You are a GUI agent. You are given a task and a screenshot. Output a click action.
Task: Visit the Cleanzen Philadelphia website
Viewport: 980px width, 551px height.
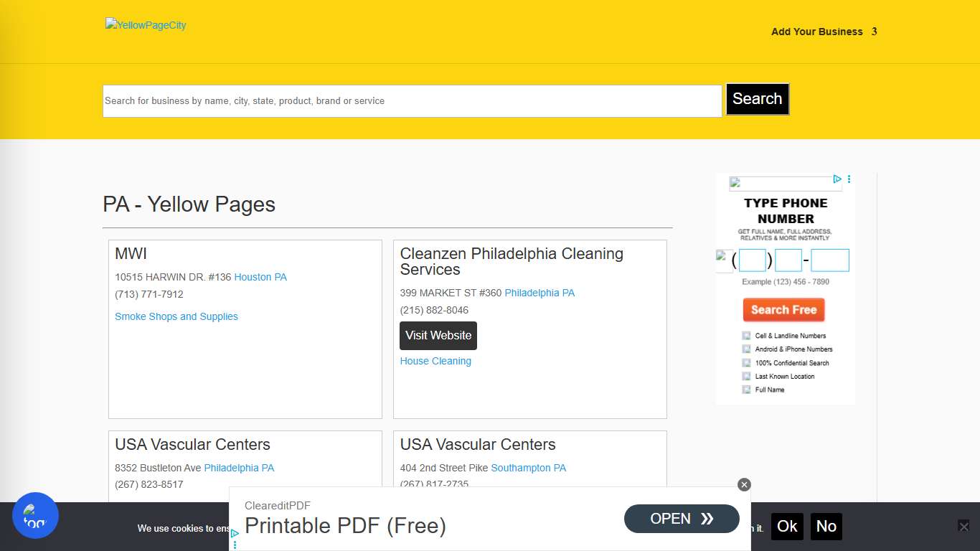pos(438,335)
